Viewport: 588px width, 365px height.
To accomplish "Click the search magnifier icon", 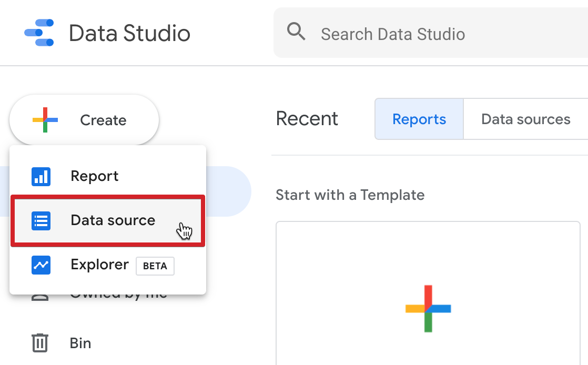I will pos(296,32).
